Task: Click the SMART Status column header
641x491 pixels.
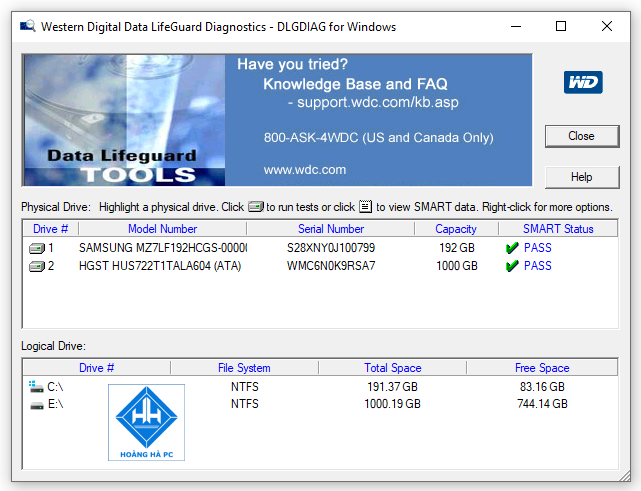Action: 558,229
